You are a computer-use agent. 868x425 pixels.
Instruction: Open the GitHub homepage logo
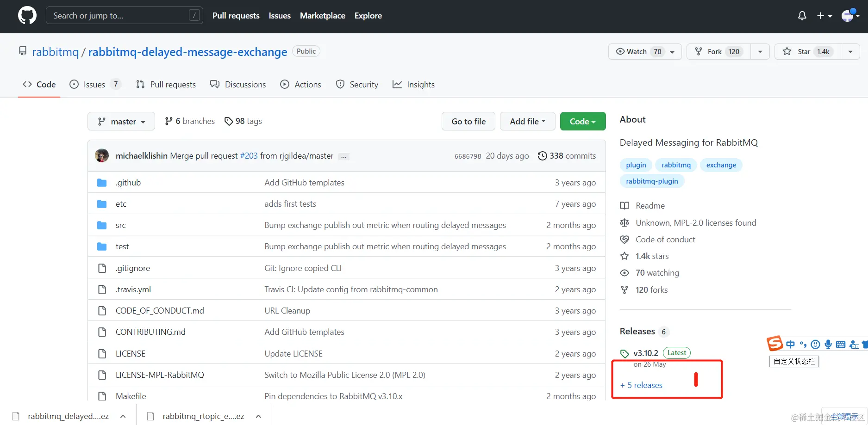tap(27, 16)
